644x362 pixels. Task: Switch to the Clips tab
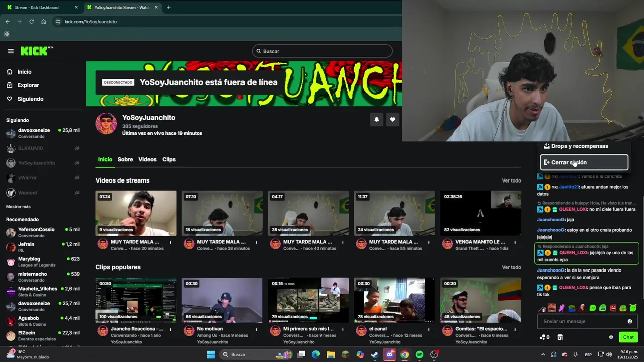point(169,159)
